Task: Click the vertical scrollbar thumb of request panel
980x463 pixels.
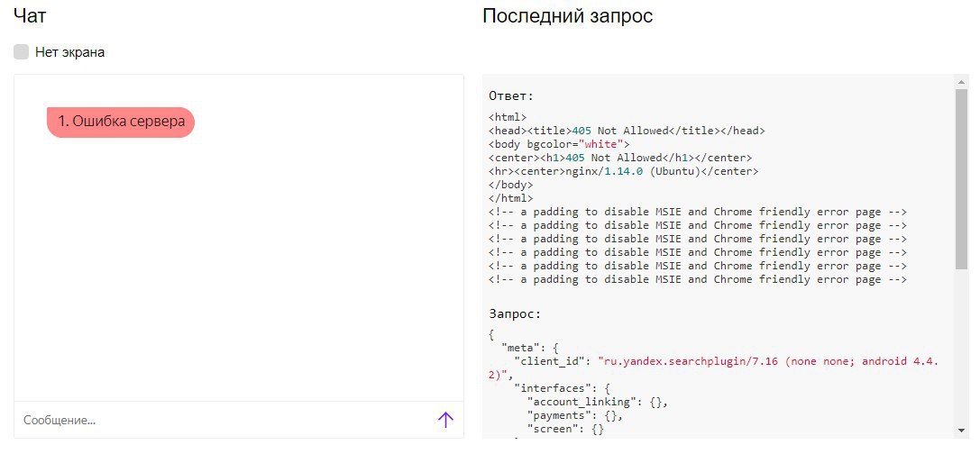Action: point(961,178)
